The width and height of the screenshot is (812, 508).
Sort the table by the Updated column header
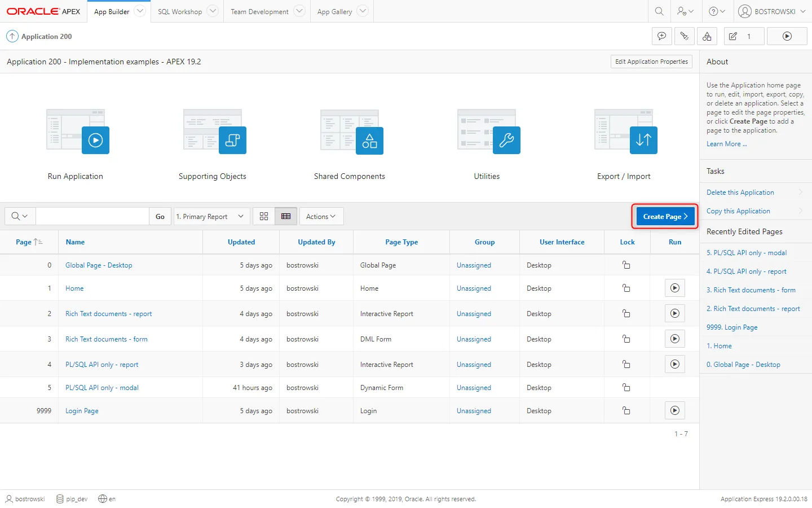pyautogui.click(x=241, y=242)
